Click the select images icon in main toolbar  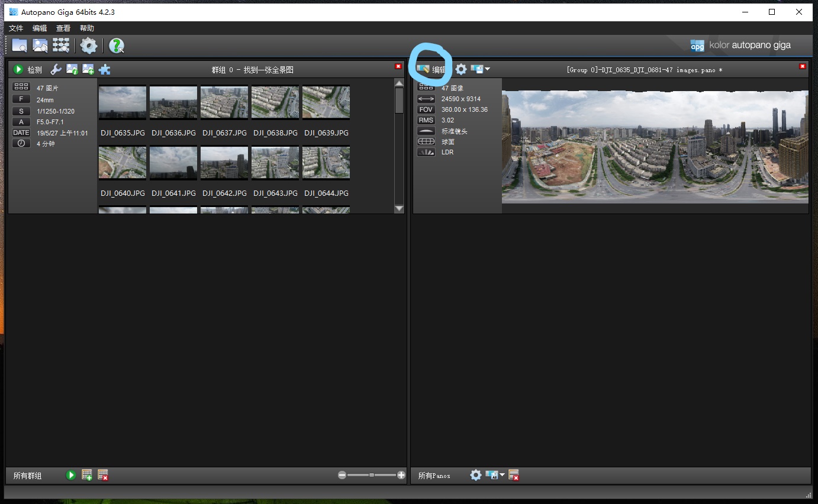40,46
